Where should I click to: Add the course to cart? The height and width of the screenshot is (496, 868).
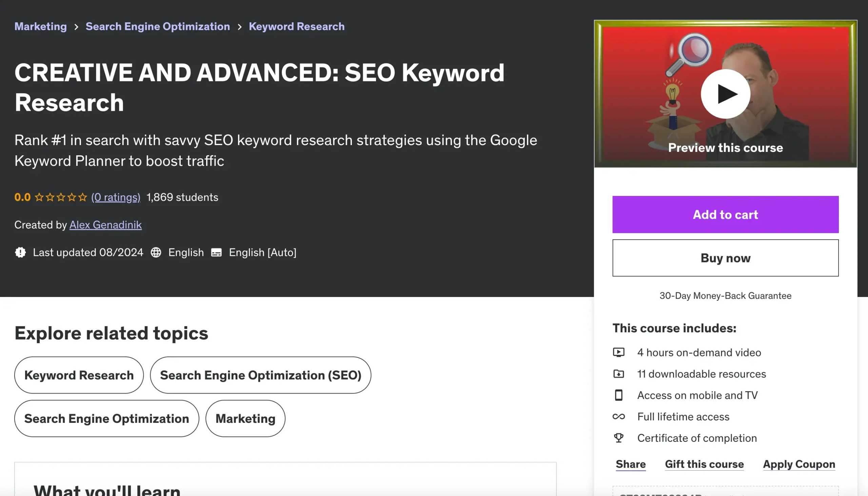725,215
